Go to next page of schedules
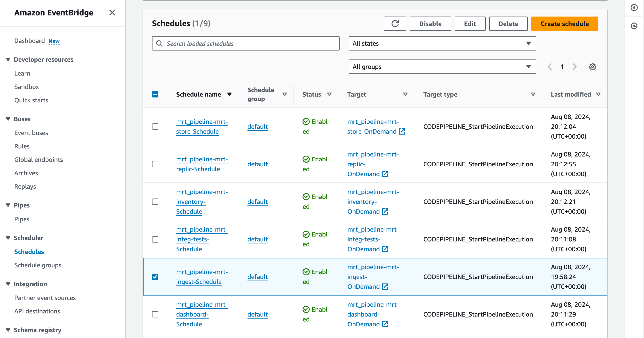The height and width of the screenshot is (338, 644). (574, 67)
